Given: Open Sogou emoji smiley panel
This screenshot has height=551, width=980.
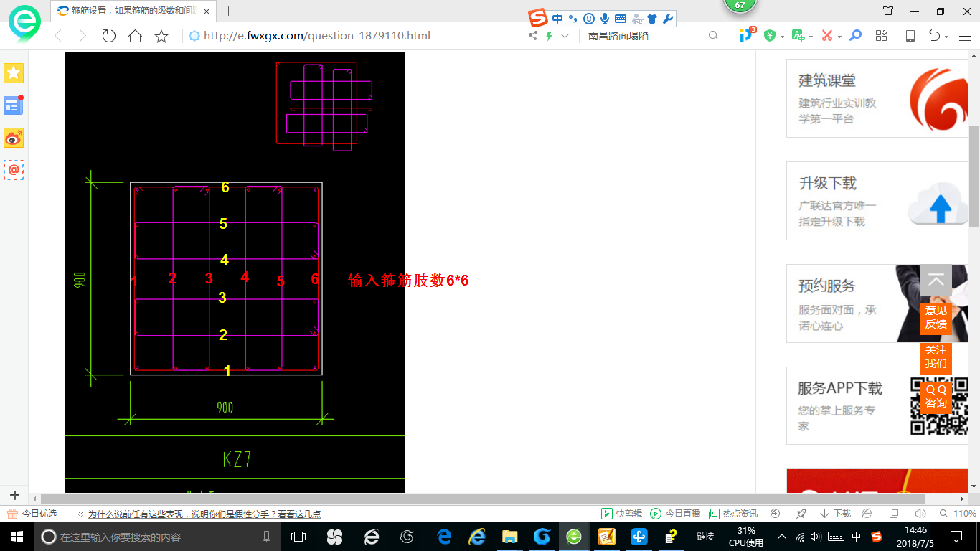Looking at the screenshot, I should tap(589, 19).
